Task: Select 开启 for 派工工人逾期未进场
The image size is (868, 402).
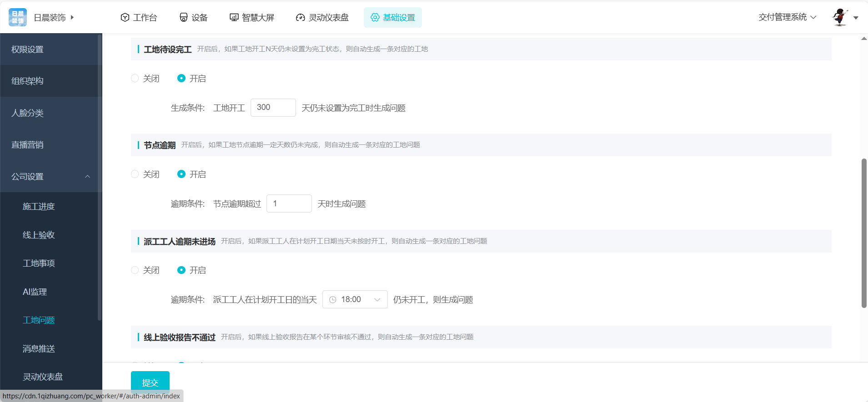Action: tap(181, 270)
